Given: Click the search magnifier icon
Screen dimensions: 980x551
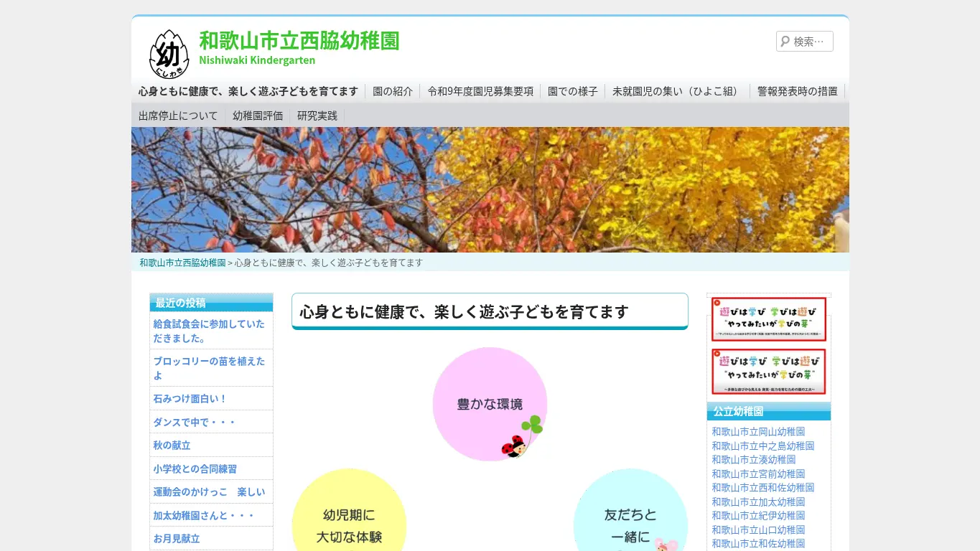Looking at the screenshot, I should point(785,42).
